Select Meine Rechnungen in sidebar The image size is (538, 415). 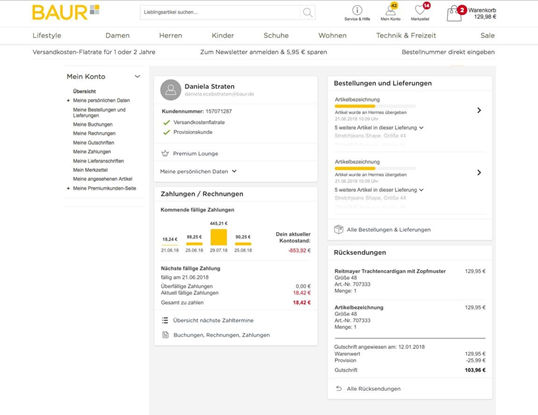point(94,133)
